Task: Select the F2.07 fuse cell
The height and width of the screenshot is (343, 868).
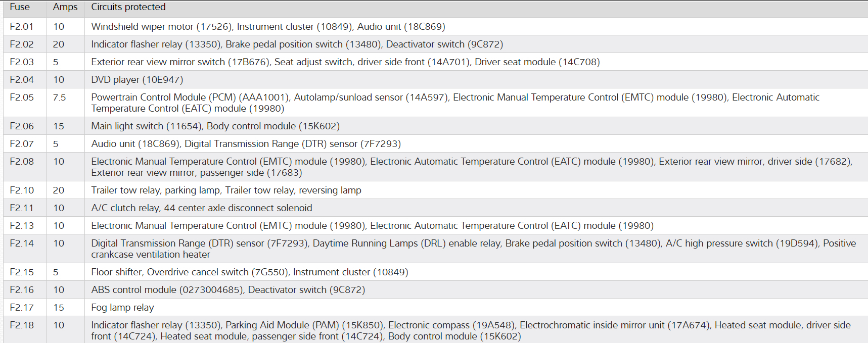Action: (22, 144)
